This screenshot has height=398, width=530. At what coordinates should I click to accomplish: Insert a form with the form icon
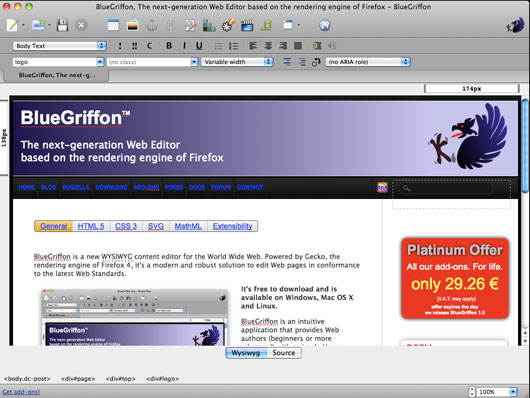190,25
